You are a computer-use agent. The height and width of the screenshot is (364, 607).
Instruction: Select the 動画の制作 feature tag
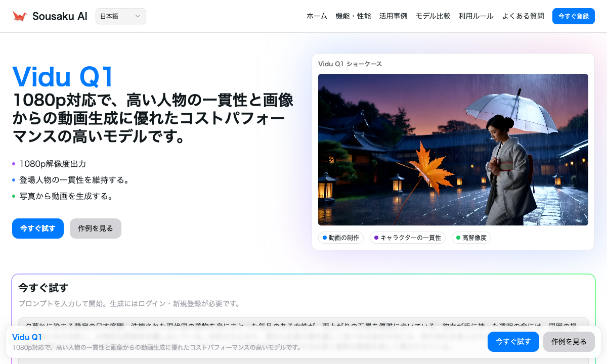tap(341, 238)
